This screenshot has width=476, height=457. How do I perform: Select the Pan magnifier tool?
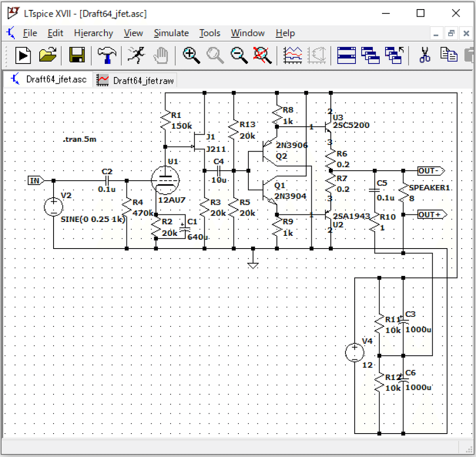pyautogui.click(x=215, y=55)
